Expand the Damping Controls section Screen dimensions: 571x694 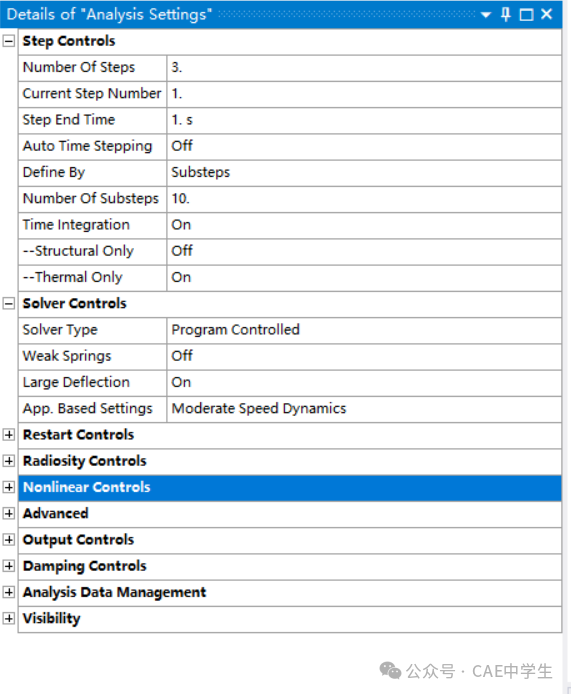click(x=8, y=566)
